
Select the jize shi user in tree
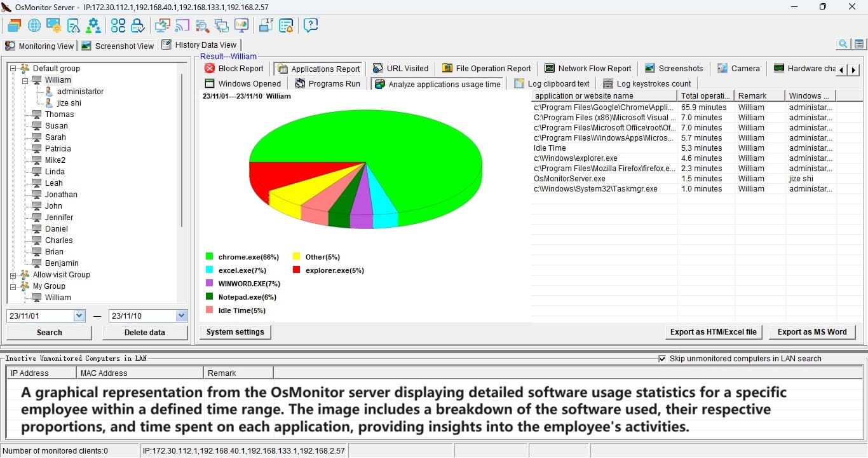(69, 103)
